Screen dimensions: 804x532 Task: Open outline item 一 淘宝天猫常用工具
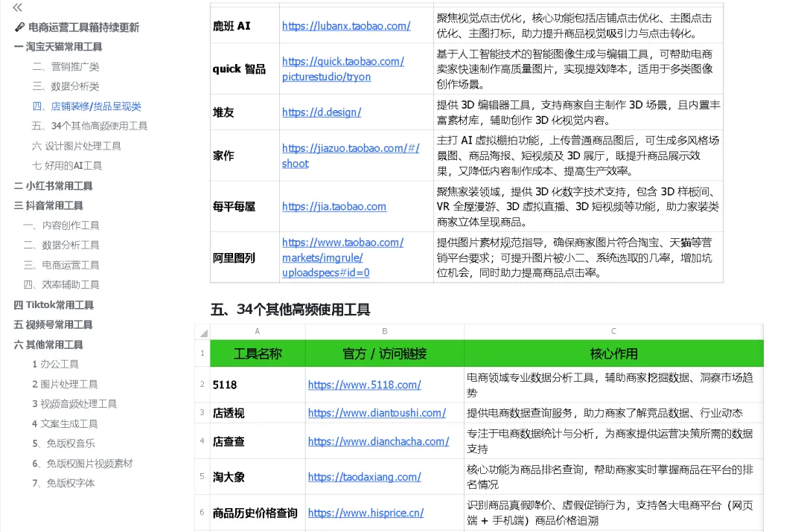pos(58,47)
